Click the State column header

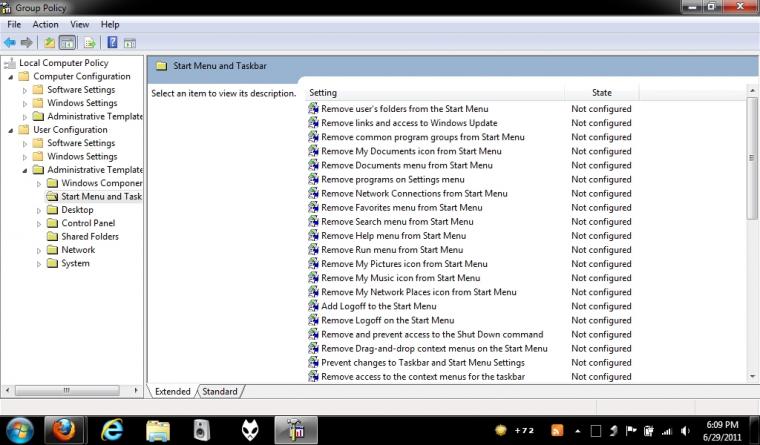pyautogui.click(x=602, y=93)
